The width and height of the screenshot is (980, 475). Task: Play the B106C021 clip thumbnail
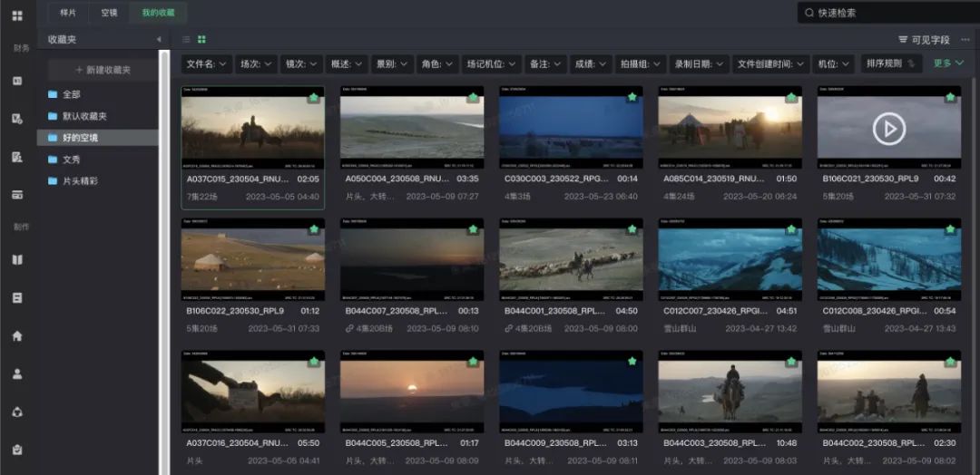pyautogui.click(x=888, y=130)
